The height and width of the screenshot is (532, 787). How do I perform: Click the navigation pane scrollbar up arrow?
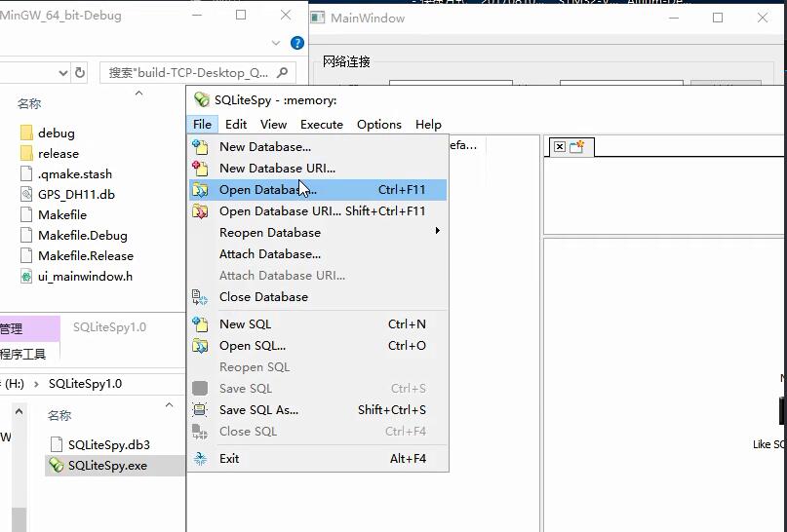tap(19, 411)
